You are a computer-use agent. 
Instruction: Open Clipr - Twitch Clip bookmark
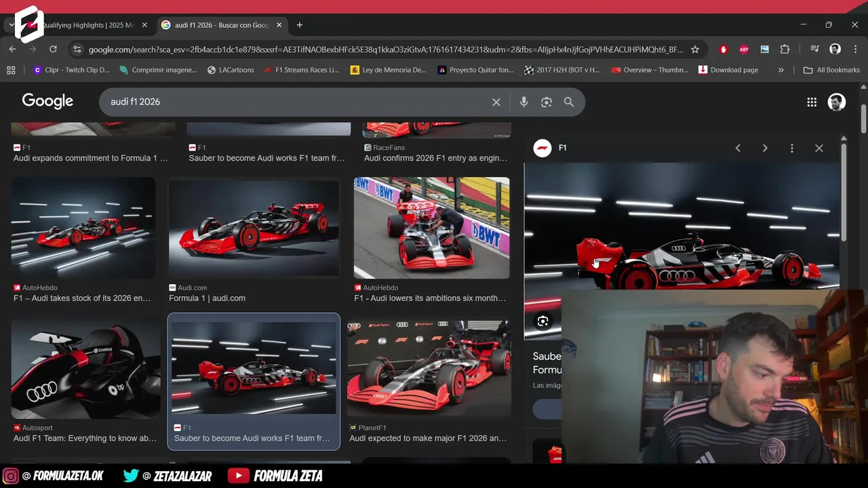(71, 70)
